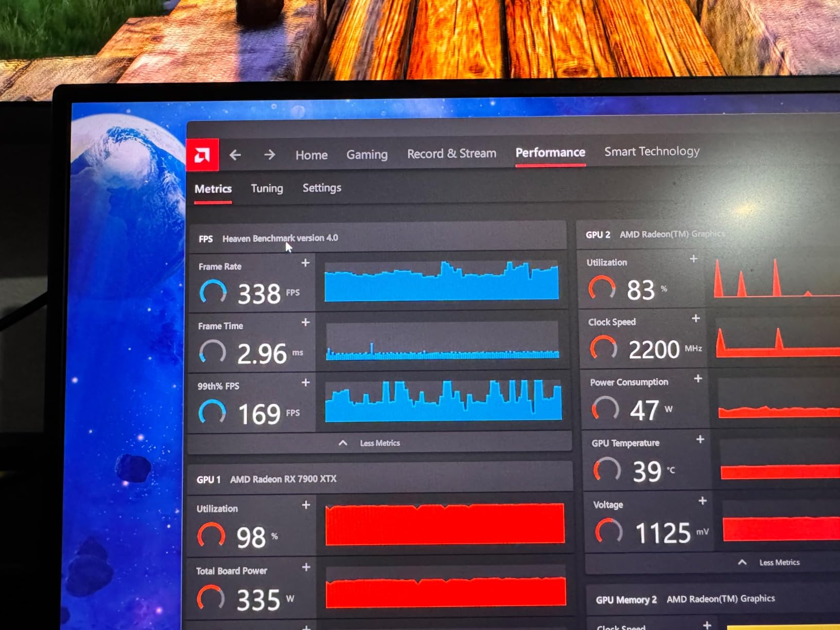The width and height of the screenshot is (840, 630).
Task: Select the GPU Memory 2 section header
Action: tap(627, 599)
